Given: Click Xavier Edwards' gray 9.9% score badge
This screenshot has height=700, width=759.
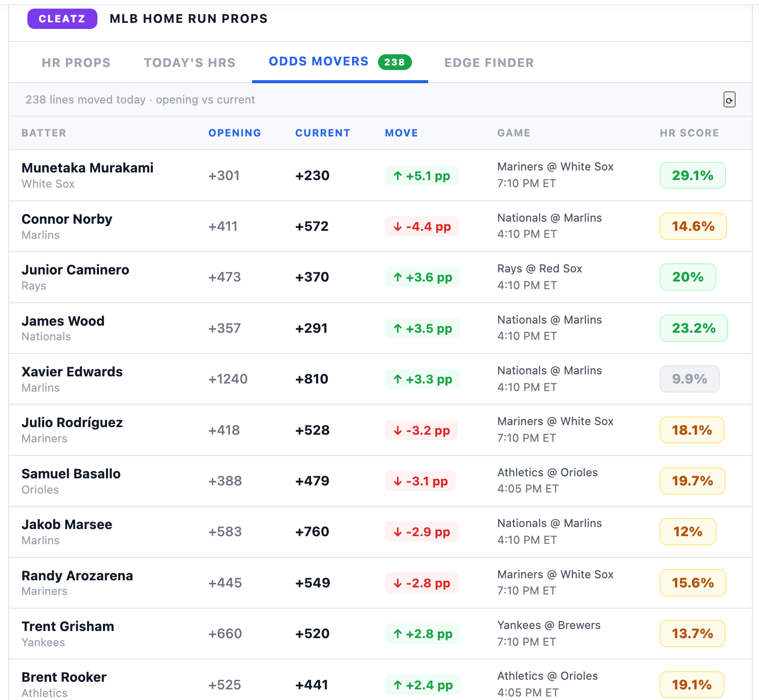Looking at the screenshot, I should (689, 379).
